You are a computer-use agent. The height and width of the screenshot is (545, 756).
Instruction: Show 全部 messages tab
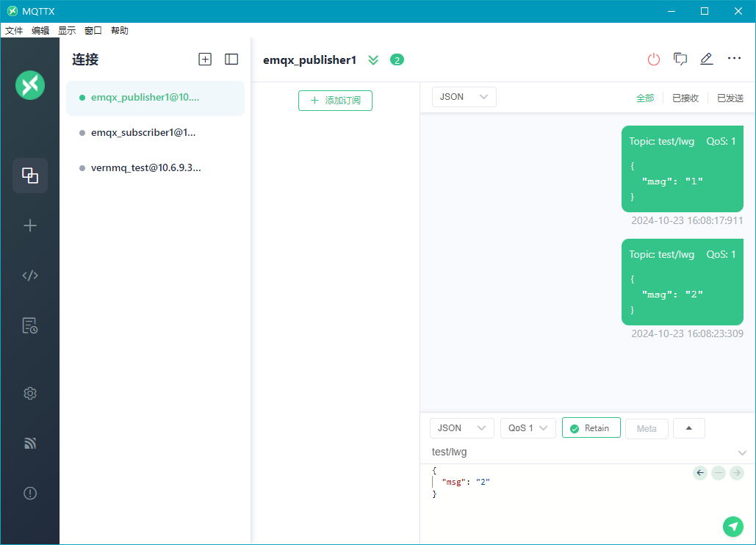coord(645,98)
